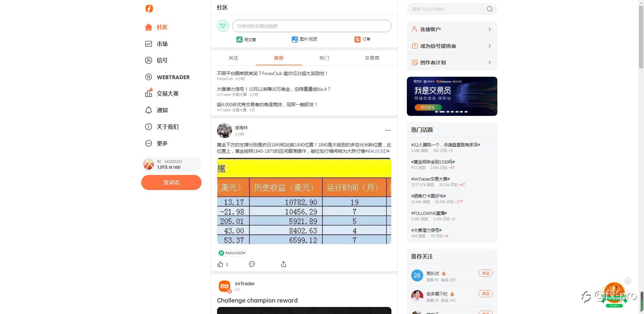The height and width of the screenshot is (314, 644).
Task: Open topic #FOLLOWME直播#
Action: (x=429, y=213)
